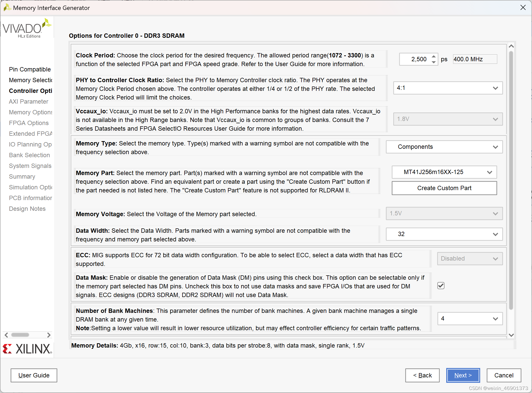This screenshot has height=393, width=532.
Task: Open PHY to Controller Clock Ratio dropdown
Action: [x=448, y=88]
